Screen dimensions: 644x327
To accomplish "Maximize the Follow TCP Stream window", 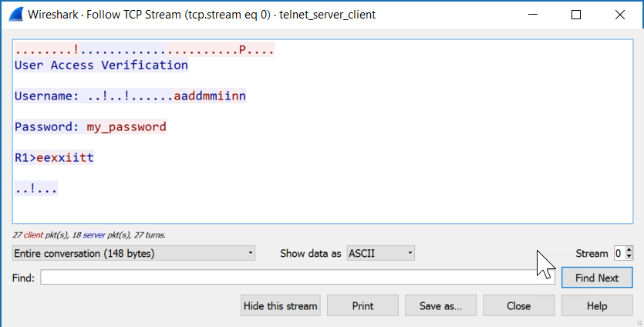I will tap(576, 15).
